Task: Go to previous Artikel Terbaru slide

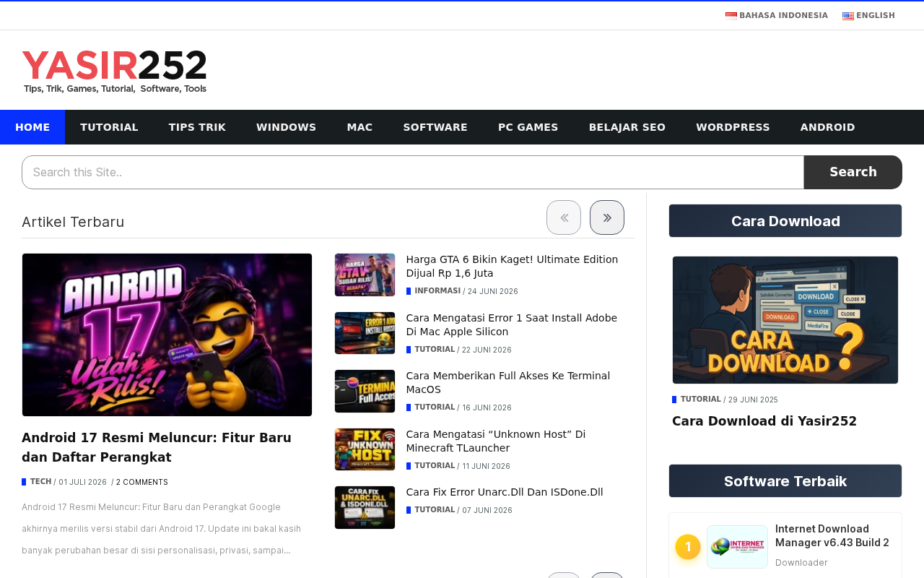Action: [564, 217]
